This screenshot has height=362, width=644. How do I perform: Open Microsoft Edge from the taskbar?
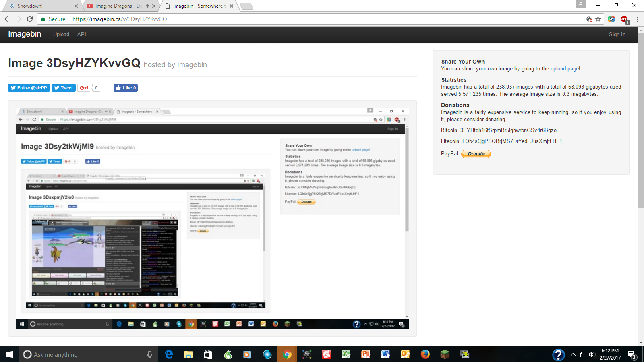coord(169,354)
